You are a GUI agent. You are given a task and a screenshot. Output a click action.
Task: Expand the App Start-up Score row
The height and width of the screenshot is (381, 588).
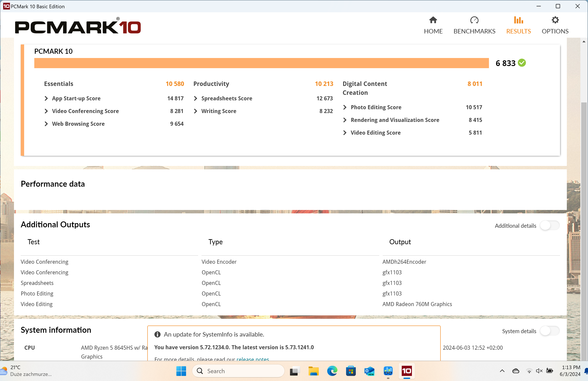click(46, 98)
